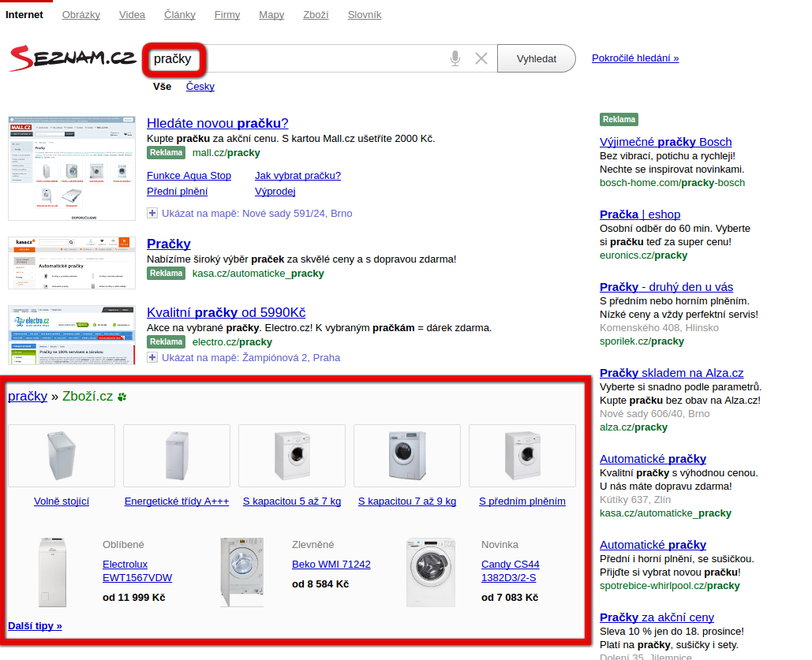Screen dimensions: 812x660
Task: Open the electro.cz/pracky URL
Action: 232,342
